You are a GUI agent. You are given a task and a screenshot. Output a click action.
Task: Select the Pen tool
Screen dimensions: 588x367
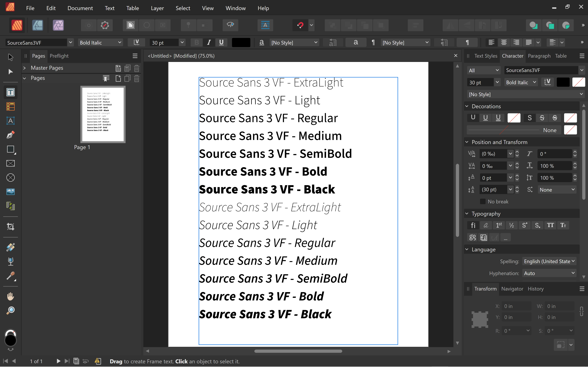10,135
